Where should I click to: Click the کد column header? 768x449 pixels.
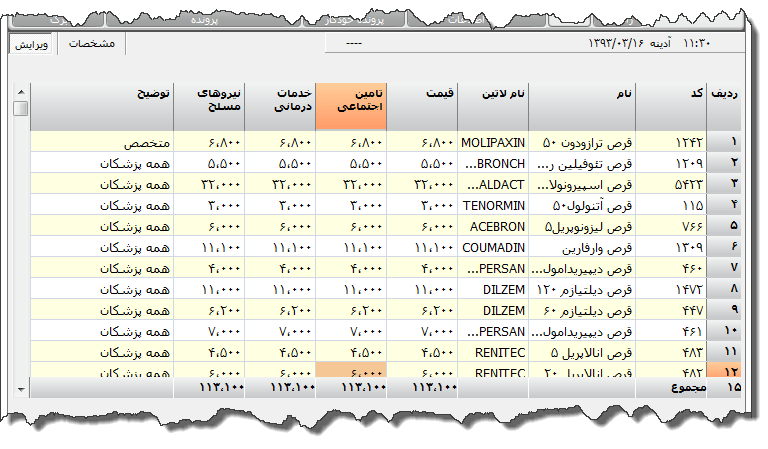click(671, 106)
